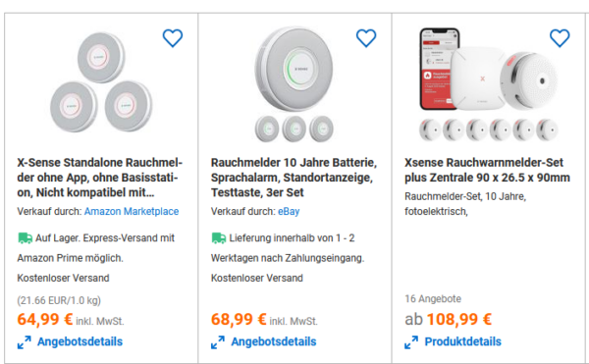Click the expand arrows icon beside 64,99 € Angebotsdetails
Image resolution: width=589 pixels, height=364 pixels.
point(25,342)
